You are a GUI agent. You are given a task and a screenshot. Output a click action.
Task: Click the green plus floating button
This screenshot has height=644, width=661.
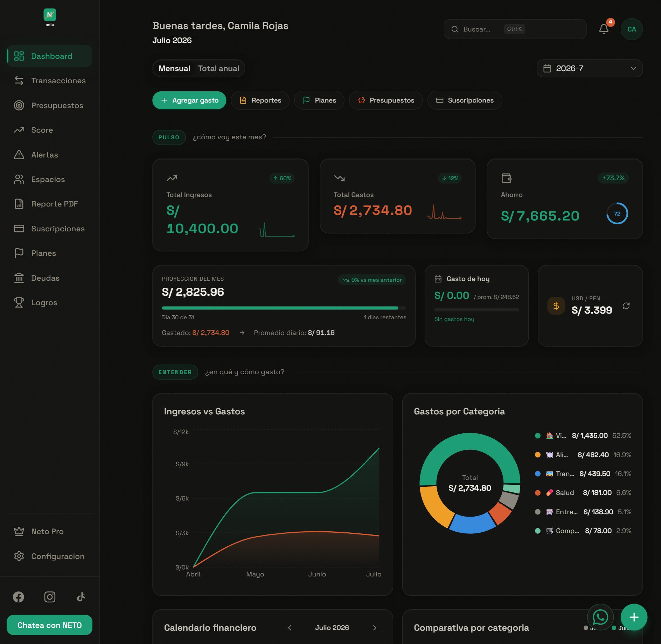coord(634,617)
